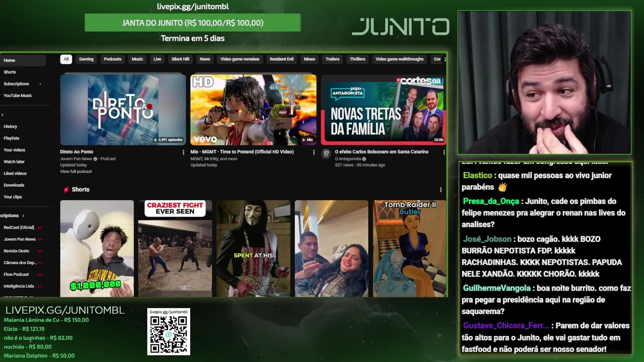Open the $1,000,000 robot Short
The width and height of the screenshot is (644, 362).
[x=97, y=248]
